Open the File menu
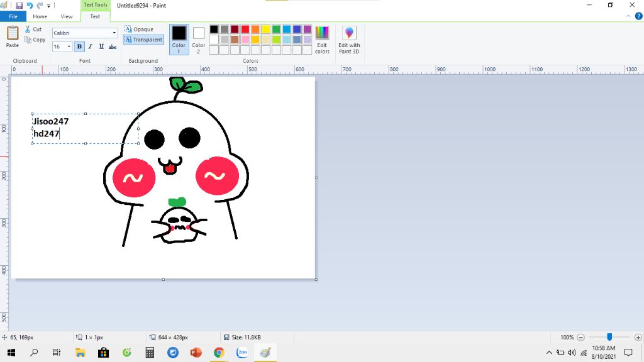 tap(13, 16)
